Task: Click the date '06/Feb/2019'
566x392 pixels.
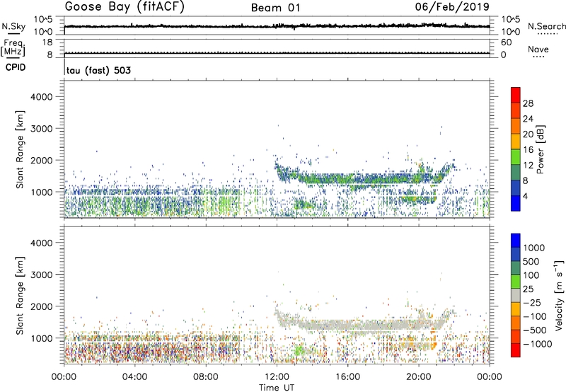Action: tap(452, 6)
